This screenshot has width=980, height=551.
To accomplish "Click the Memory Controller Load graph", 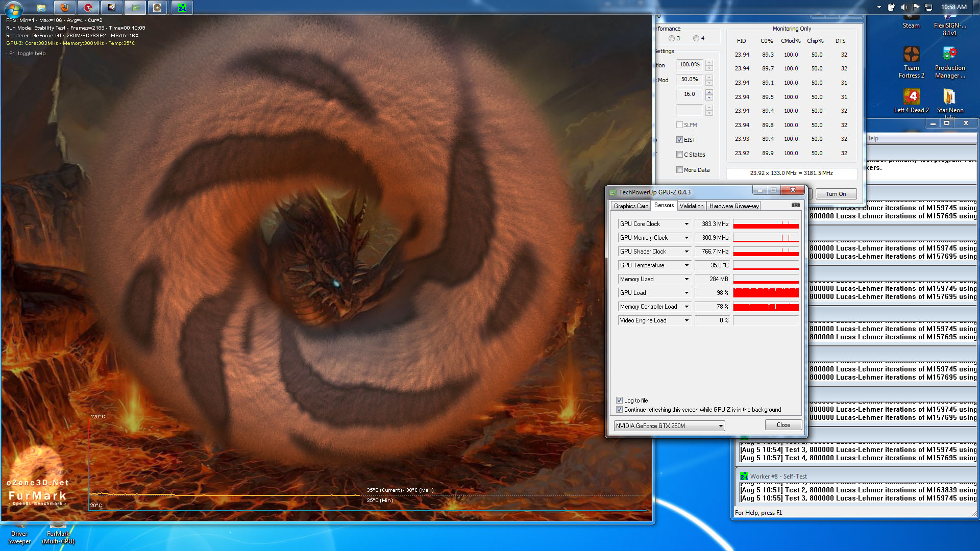I will click(x=766, y=307).
